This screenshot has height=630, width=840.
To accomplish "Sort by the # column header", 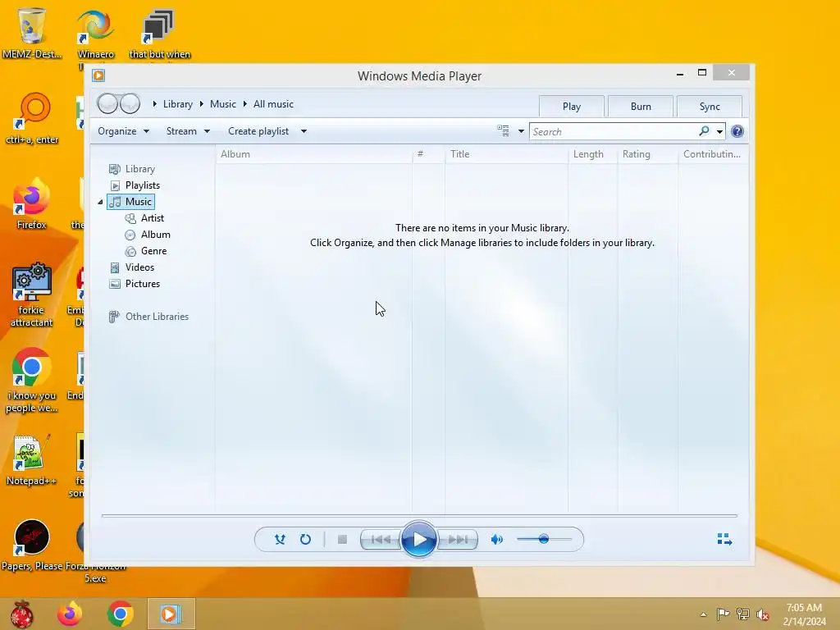I will (428, 154).
